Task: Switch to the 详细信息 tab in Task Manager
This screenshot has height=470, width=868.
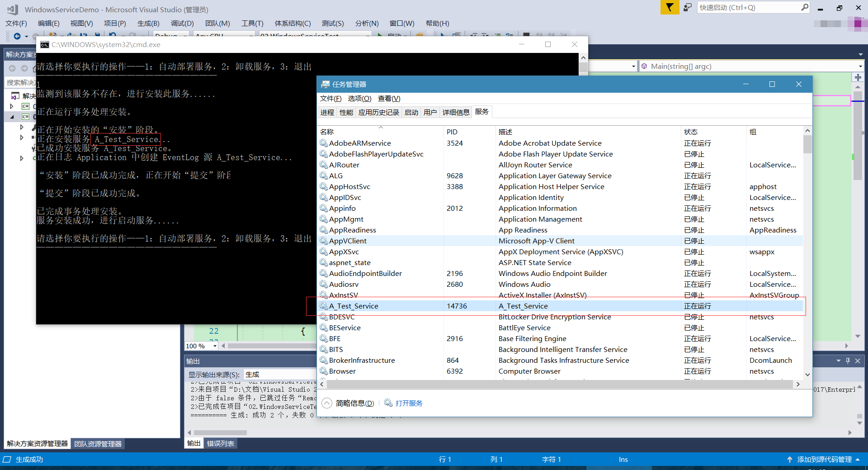Action: (x=456, y=112)
